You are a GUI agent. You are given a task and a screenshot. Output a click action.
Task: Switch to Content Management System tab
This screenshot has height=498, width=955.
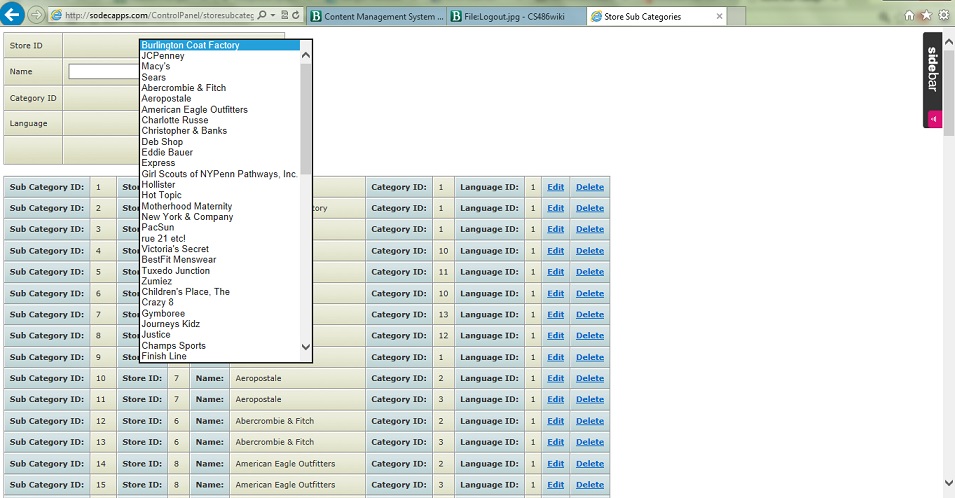pyautogui.click(x=376, y=16)
